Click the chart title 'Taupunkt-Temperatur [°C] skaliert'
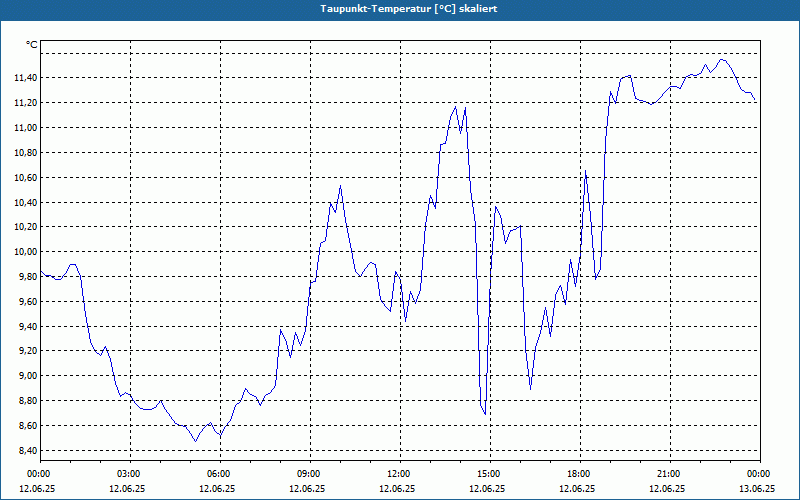Viewport: 800px width, 500px height. point(409,9)
